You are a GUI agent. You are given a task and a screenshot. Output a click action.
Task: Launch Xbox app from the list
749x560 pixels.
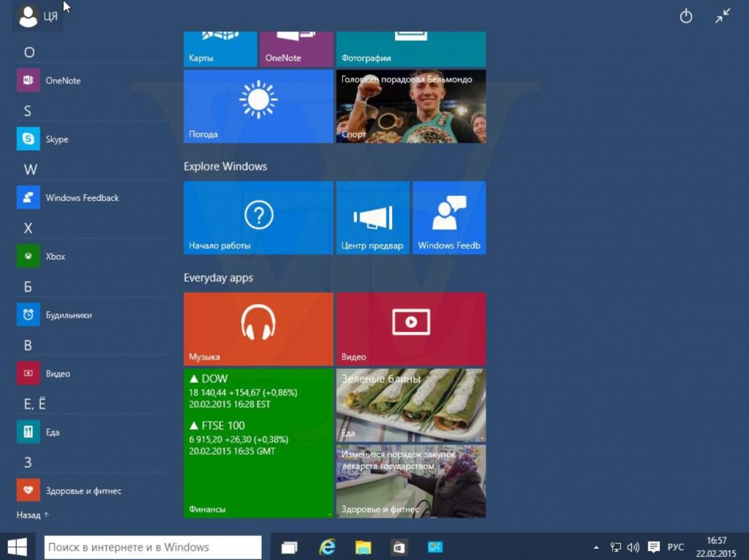(93, 257)
